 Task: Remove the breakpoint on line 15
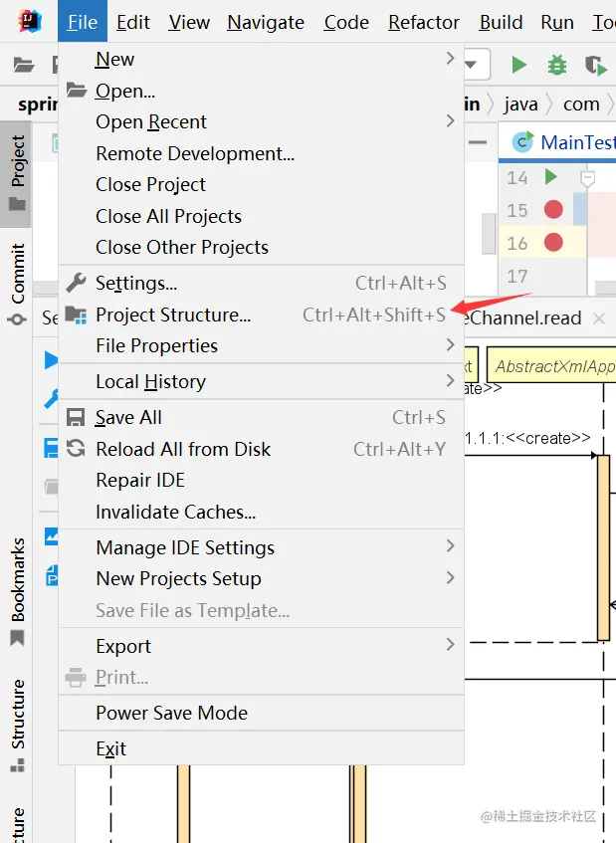pyautogui.click(x=553, y=210)
